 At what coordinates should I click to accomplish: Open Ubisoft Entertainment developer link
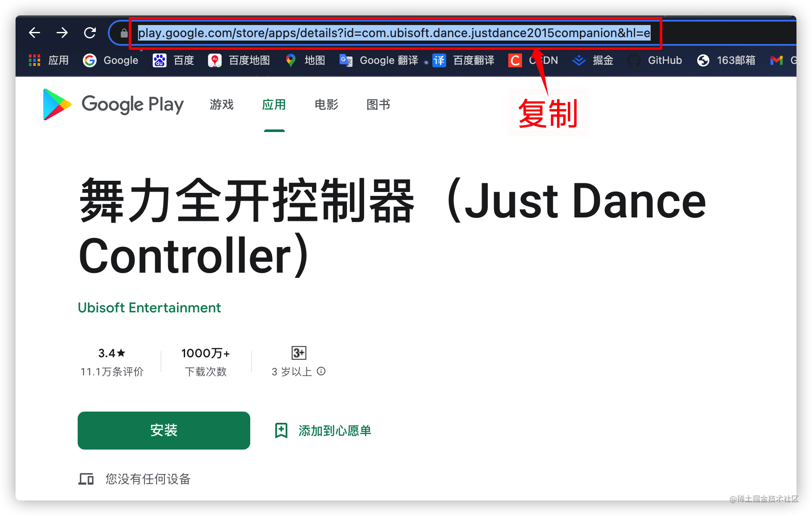[149, 308]
